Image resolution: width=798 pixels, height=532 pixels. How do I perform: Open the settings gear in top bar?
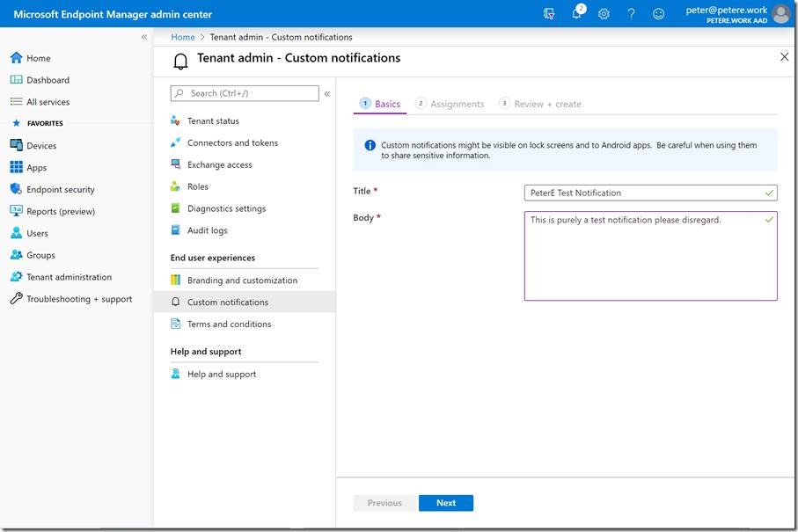(x=604, y=14)
